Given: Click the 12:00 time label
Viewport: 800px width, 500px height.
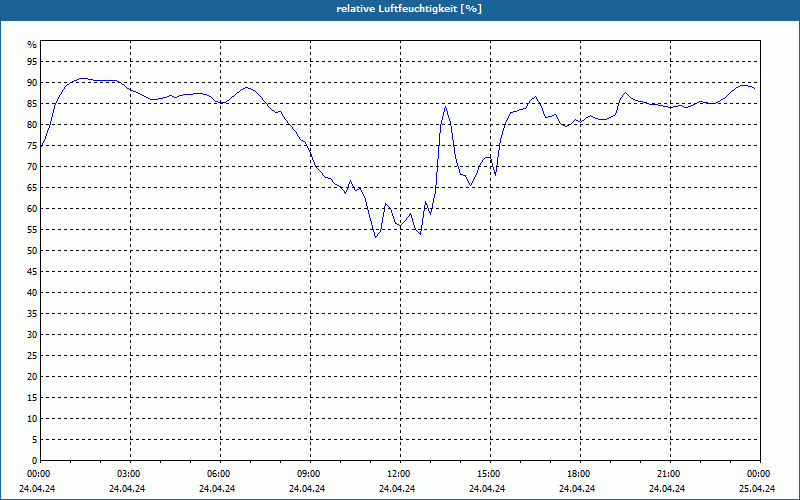Looking at the screenshot, I should 400,474.
